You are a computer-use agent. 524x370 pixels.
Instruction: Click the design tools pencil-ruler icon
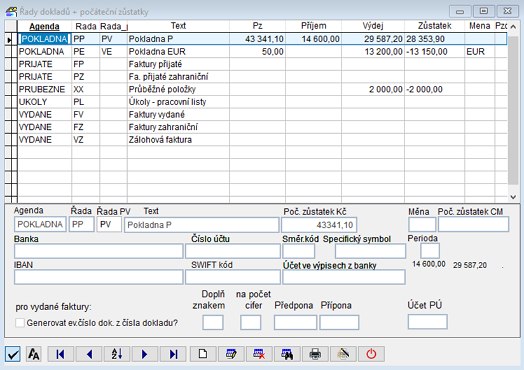[343, 354]
